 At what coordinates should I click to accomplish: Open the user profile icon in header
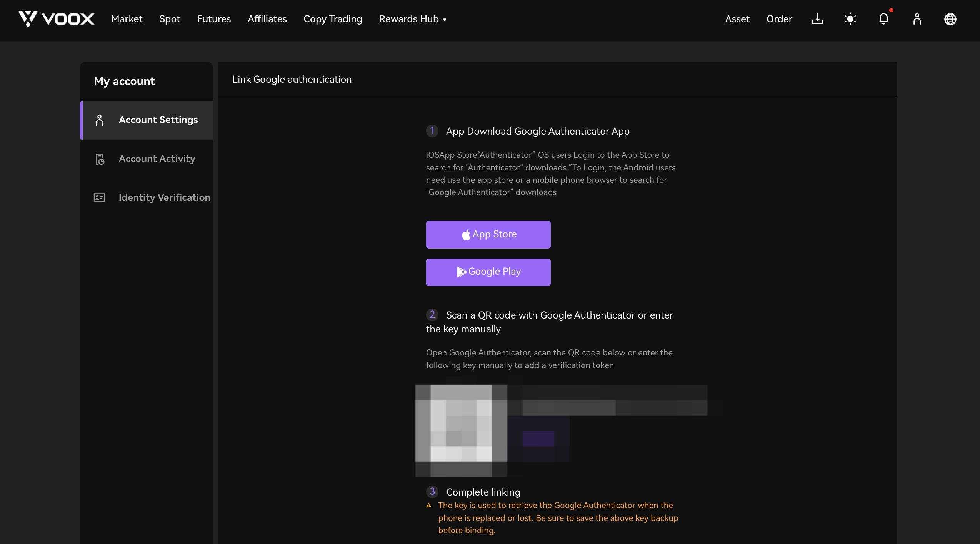(917, 19)
